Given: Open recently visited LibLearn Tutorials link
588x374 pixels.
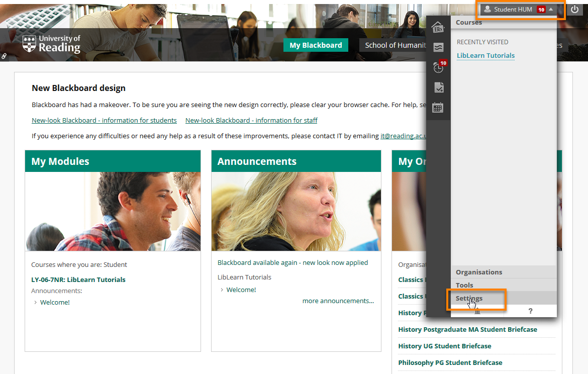Looking at the screenshot, I should tap(485, 56).
